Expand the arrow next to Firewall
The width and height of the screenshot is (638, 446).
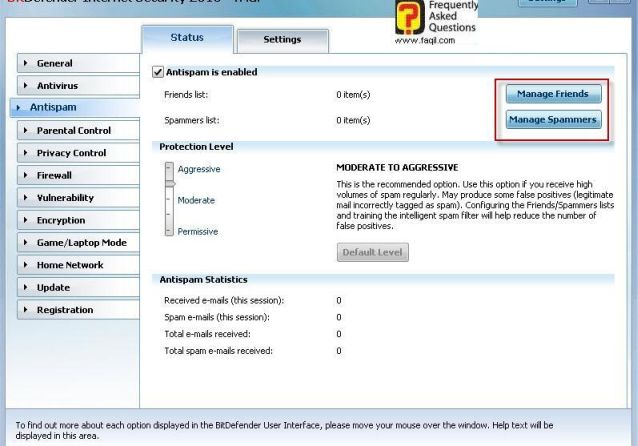pos(26,175)
